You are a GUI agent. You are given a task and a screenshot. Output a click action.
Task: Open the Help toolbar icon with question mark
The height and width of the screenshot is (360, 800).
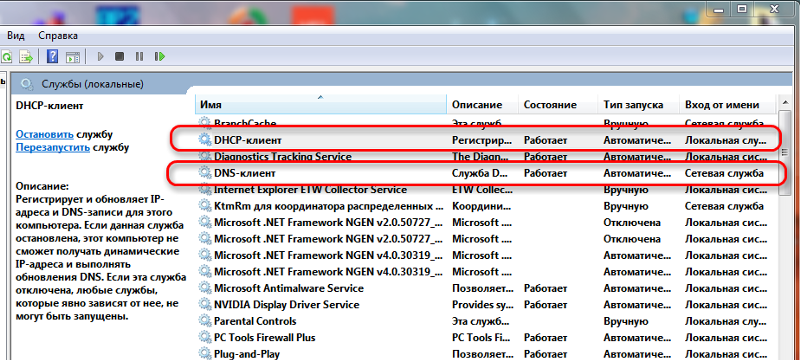[x=52, y=56]
